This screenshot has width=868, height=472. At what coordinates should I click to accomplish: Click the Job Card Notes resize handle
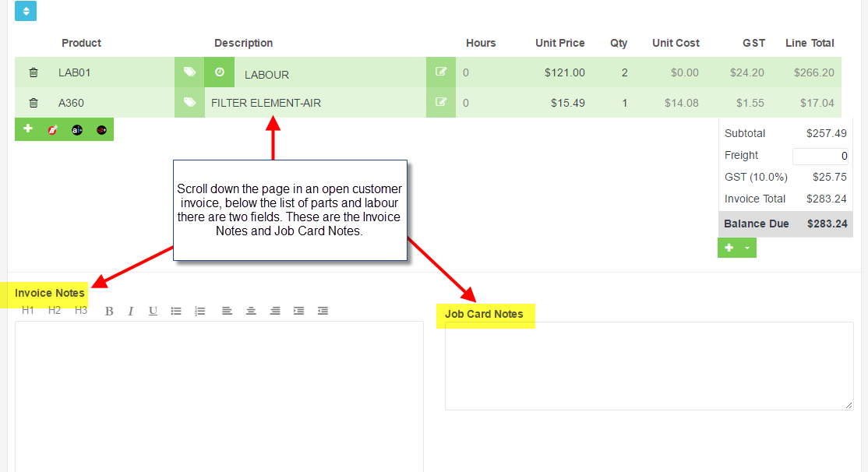[849, 406]
